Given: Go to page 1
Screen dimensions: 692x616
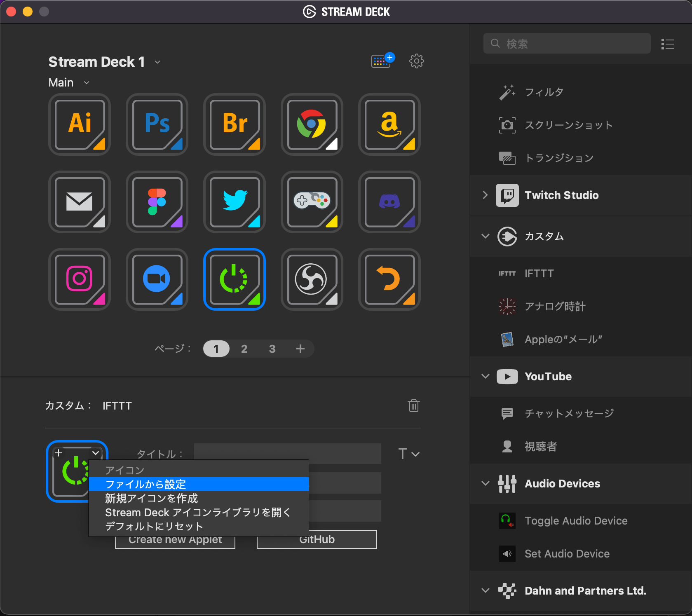Looking at the screenshot, I should point(216,349).
